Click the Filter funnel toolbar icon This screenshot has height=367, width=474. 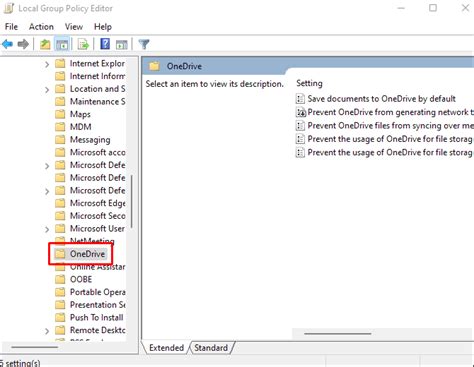[144, 44]
